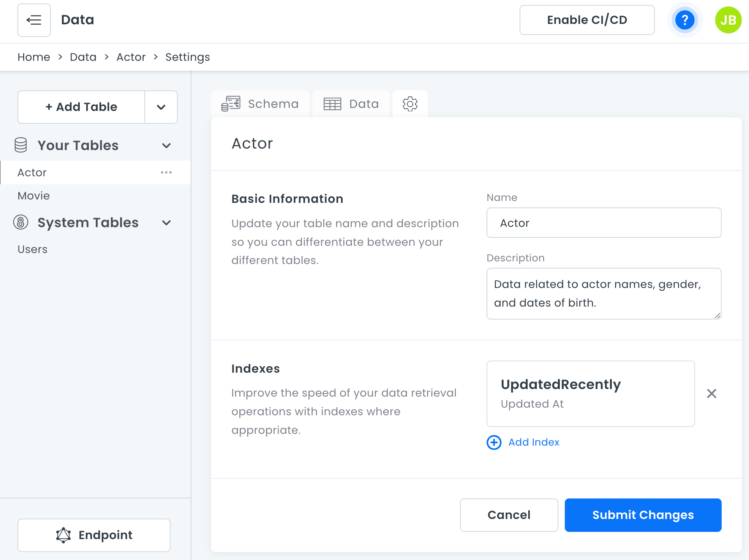The width and height of the screenshot is (749, 560).
Task: Open the Add Table dropdown arrow
Action: point(161,107)
